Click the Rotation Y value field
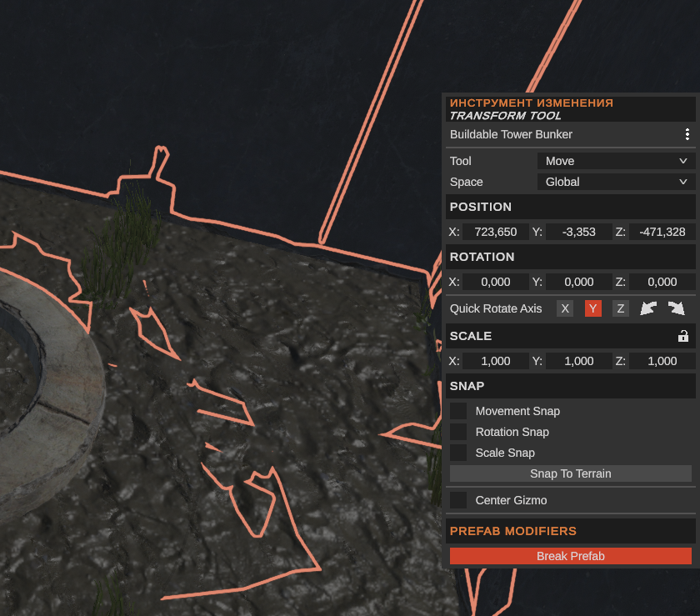 pyautogui.click(x=579, y=282)
